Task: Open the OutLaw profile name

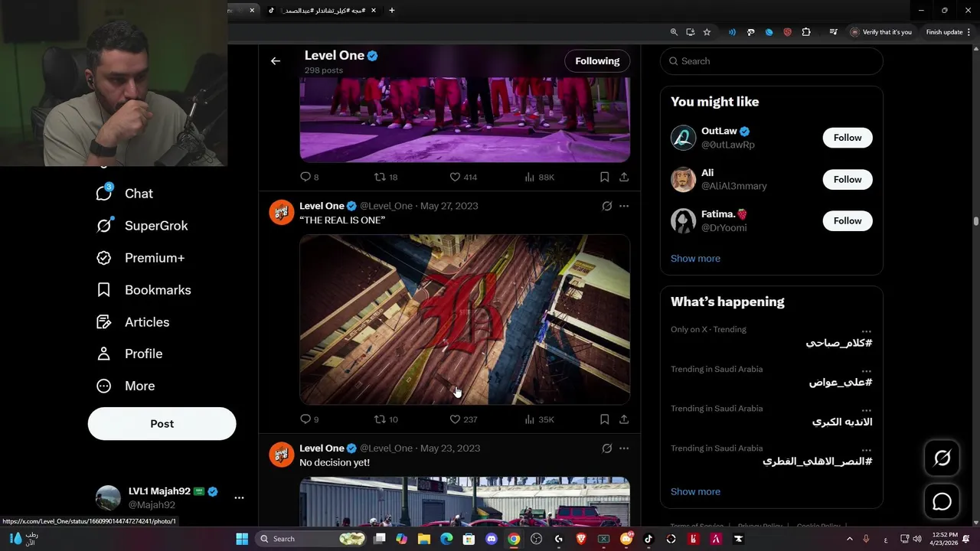Action: tap(719, 131)
